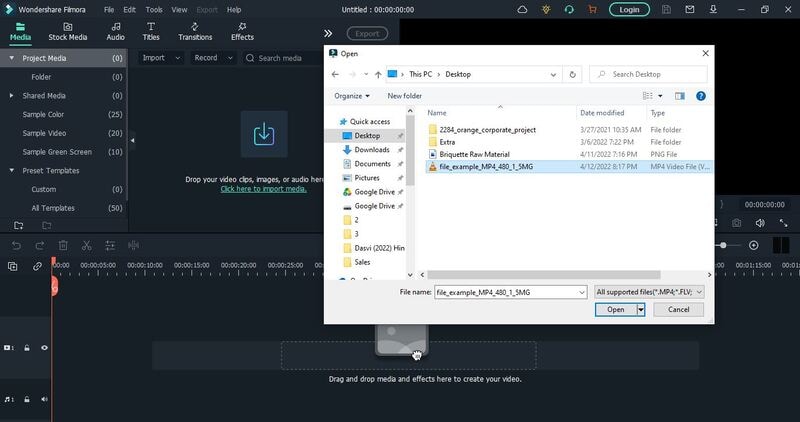
Task: Toggle the auto ripple link icon
Action: pyautogui.click(x=37, y=266)
